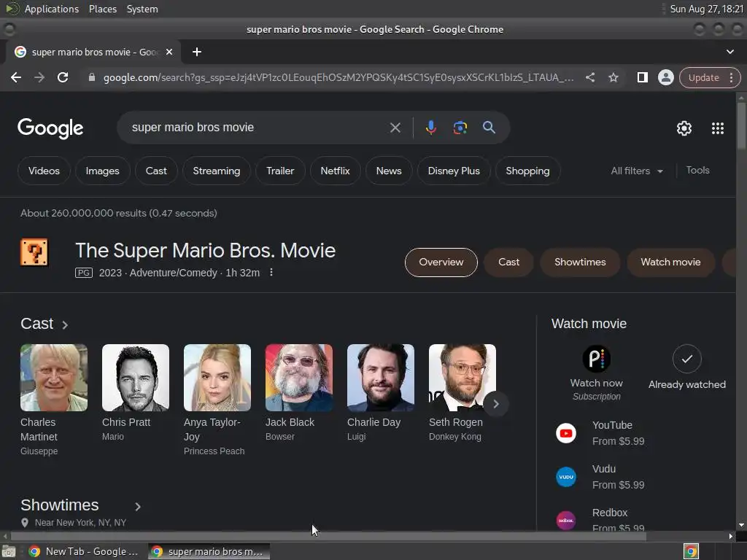Screen dimensions: 747x560
Task: Select the Images filter chip
Action: (x=102, y=171)
